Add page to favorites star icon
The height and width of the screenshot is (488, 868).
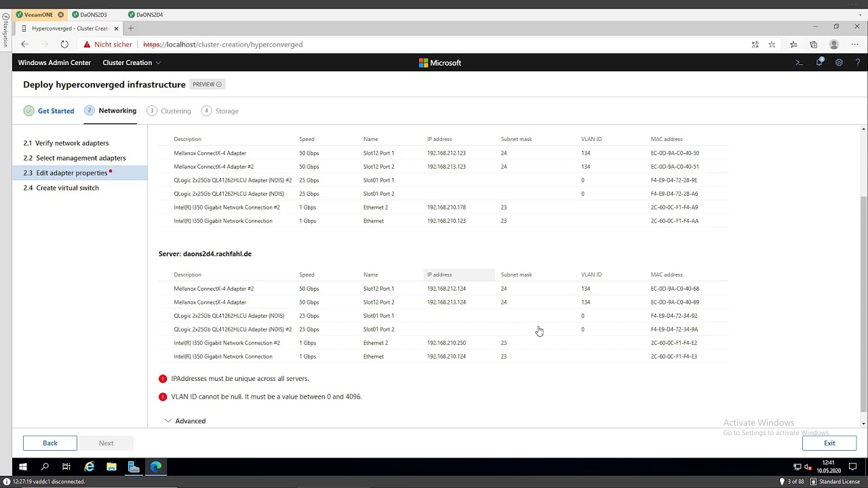[772, 44]
